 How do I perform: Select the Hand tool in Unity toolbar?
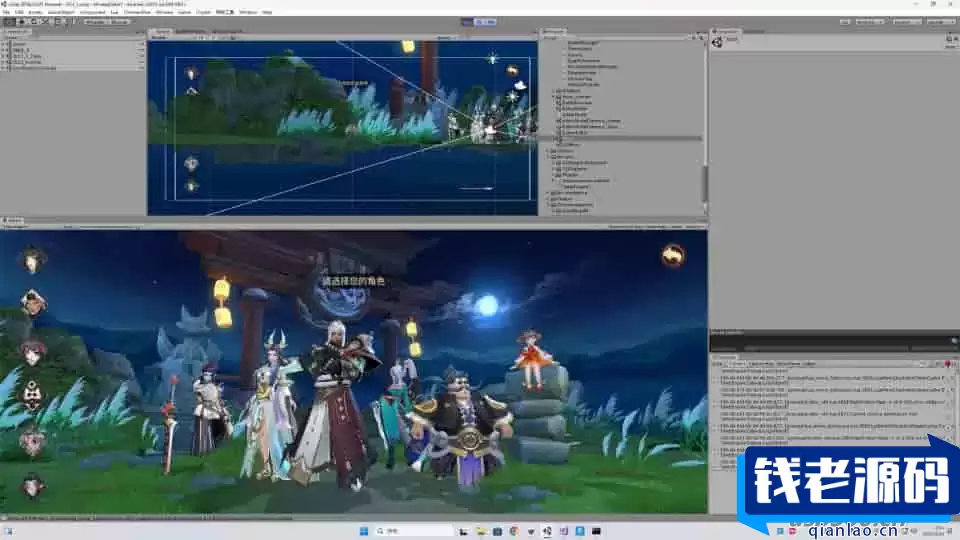pos(9,21)
